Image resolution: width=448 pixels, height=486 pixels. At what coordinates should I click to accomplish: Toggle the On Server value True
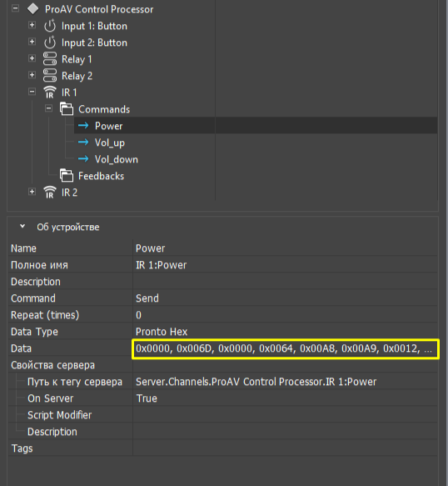(285, 398)
